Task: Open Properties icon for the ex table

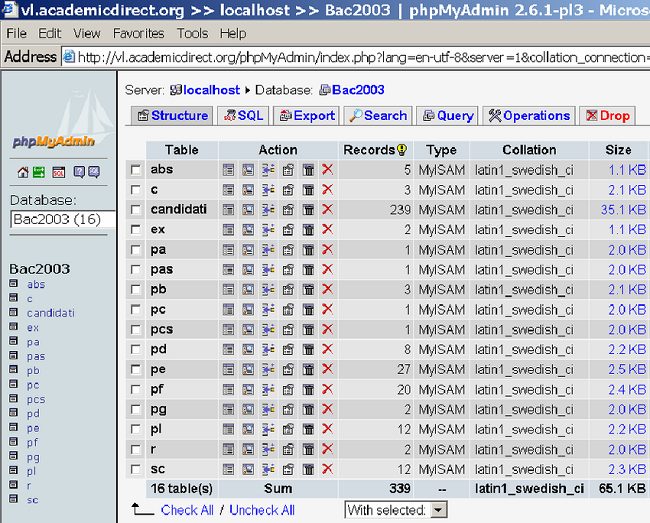Action: point(288,230)
